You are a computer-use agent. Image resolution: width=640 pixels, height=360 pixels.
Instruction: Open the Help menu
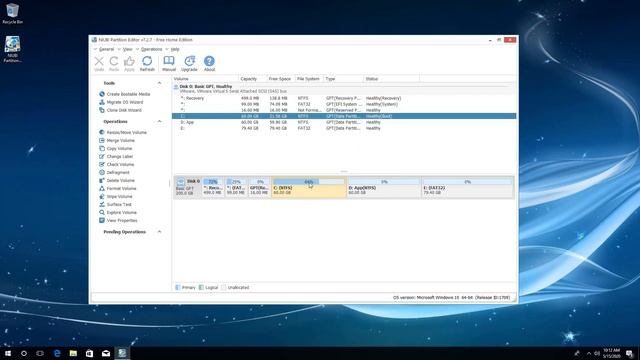175,49
